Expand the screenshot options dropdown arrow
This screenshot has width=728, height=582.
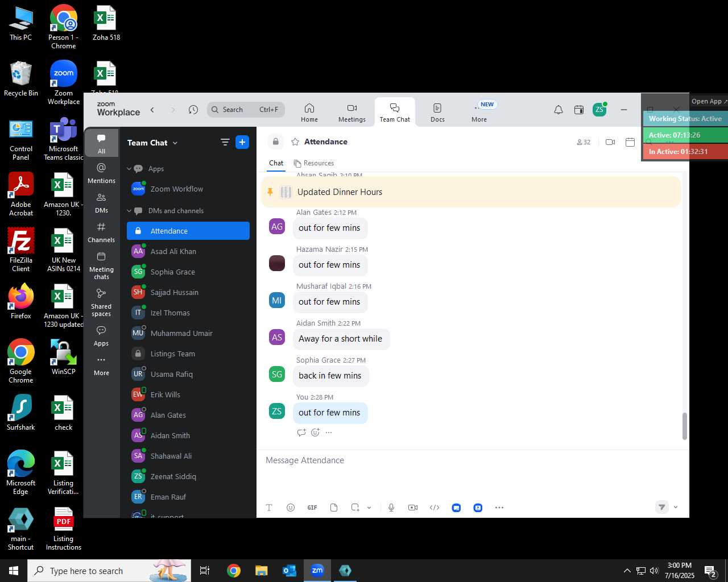tap(369, 508)
